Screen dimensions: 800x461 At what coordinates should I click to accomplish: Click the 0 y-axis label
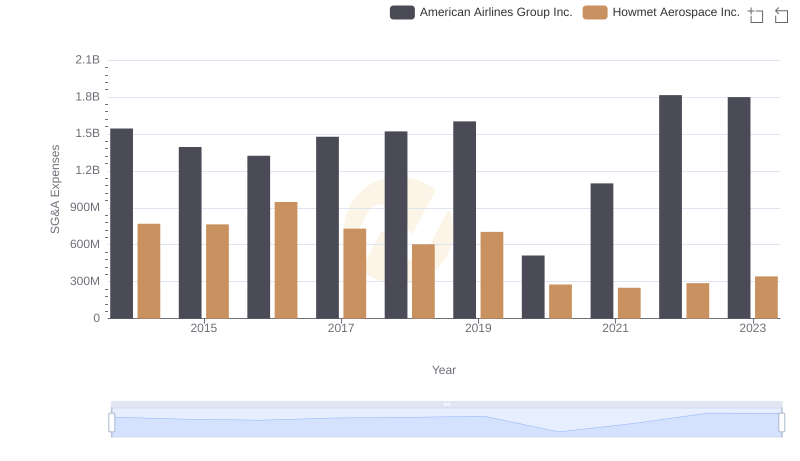[x=96, y=318]
